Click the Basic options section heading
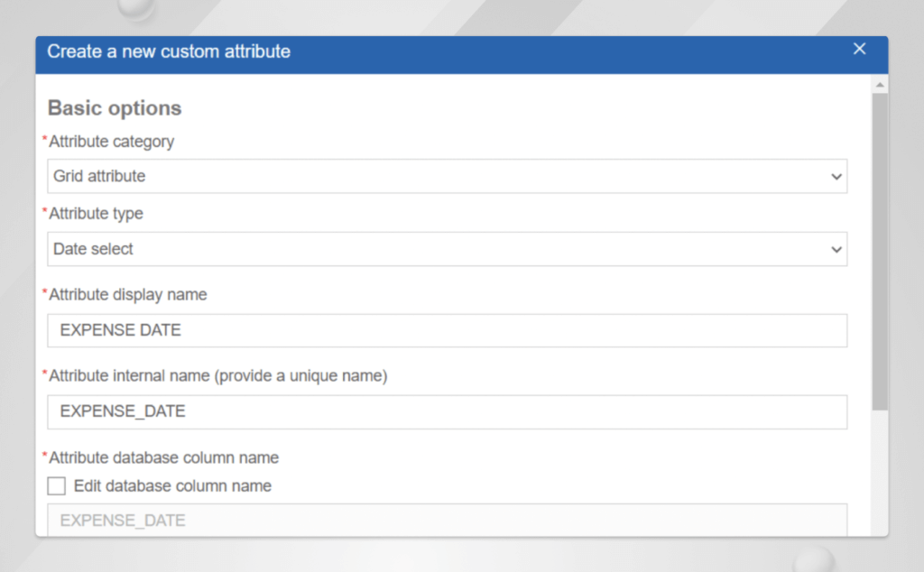This screenshot has height=572, width=924. click(115, 108)
